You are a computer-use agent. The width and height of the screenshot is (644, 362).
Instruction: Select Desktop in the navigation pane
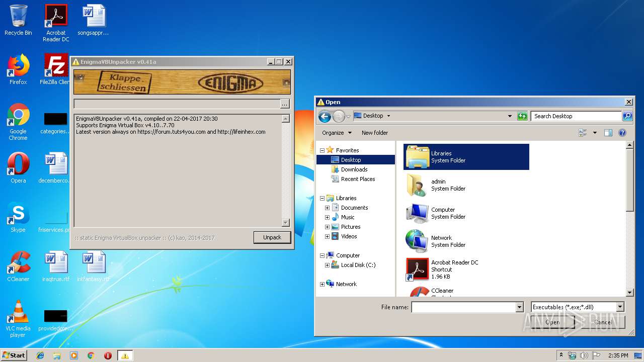pyautogui.click(x=356, y=160)
